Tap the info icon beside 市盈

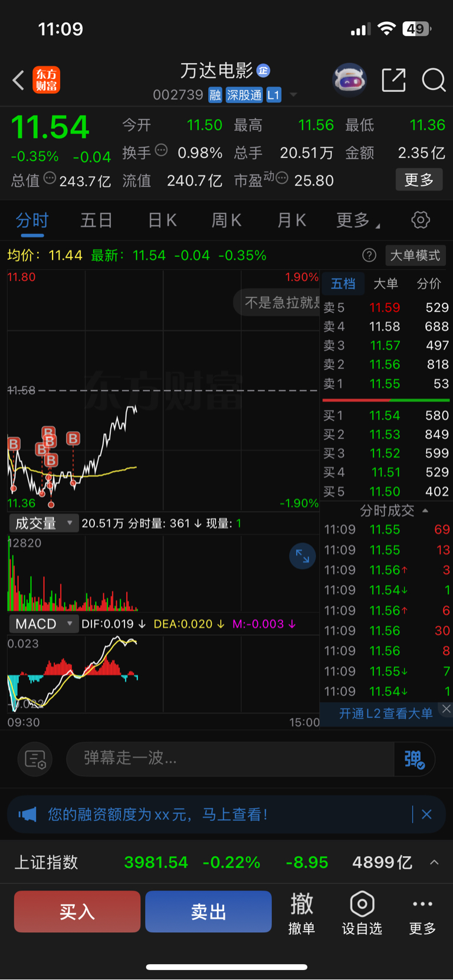[282, 178]
